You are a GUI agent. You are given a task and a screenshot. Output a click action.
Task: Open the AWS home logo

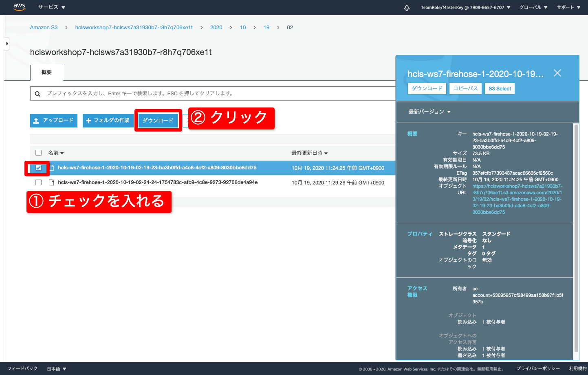[19, 7]
